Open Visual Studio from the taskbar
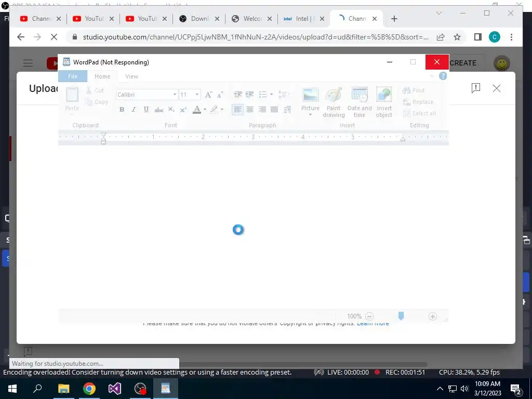The height and width of the screenshot is (399, 532). pos(115,389)
